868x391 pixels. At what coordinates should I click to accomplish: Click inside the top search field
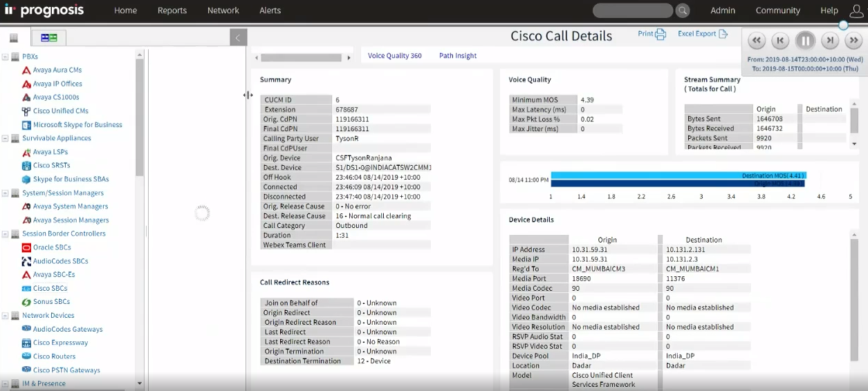point(632,10)
